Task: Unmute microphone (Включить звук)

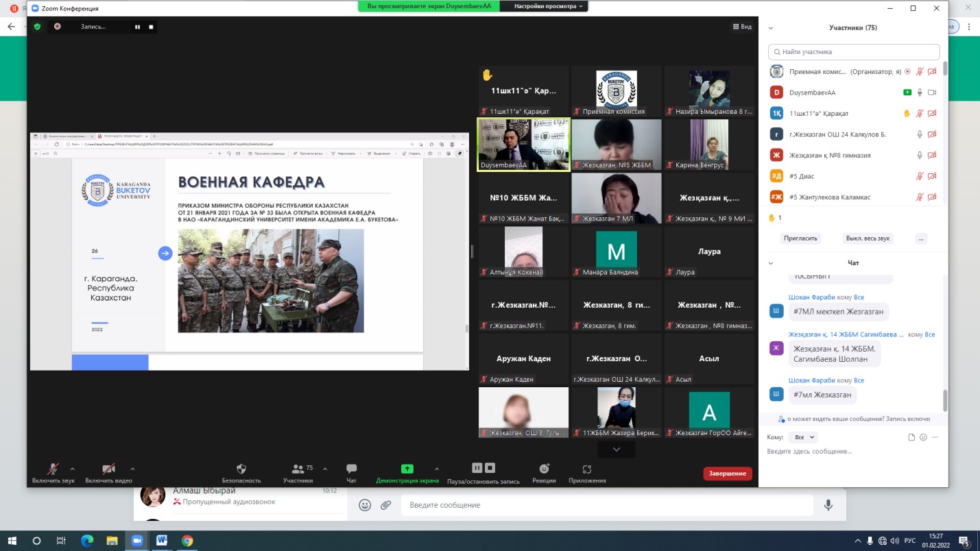Action: [x=52, y=469]
